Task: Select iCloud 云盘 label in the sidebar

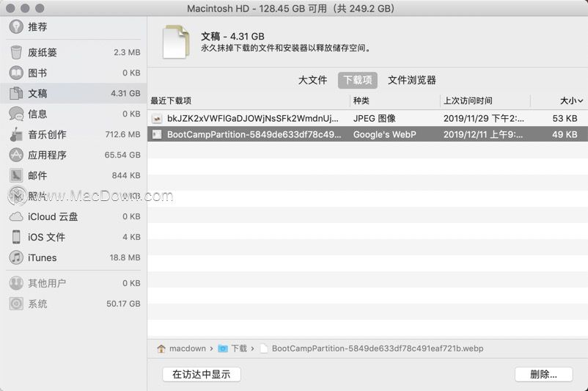Action: pyautogui.click(x=53, y=216)
